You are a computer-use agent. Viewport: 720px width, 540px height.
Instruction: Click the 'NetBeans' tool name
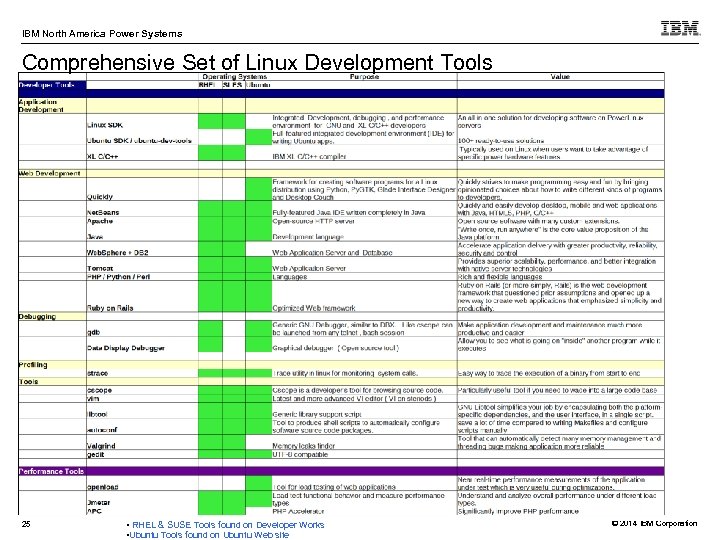click(x=103, y=213)
